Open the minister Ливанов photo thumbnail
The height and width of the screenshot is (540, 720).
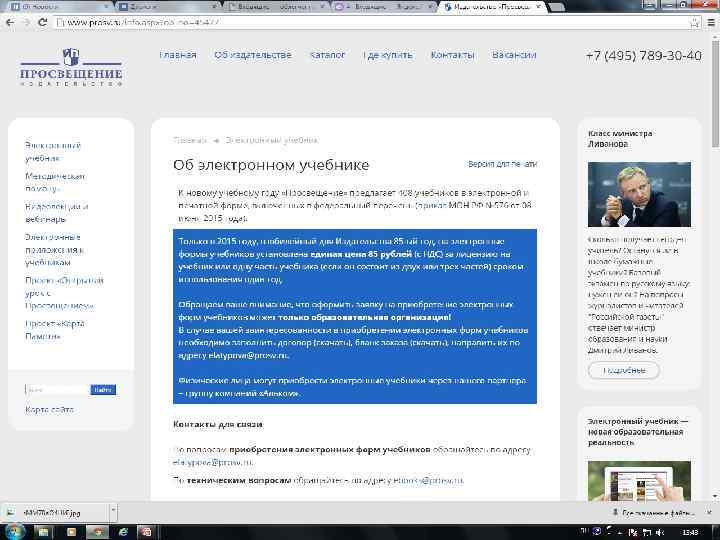tap(639, 194)
